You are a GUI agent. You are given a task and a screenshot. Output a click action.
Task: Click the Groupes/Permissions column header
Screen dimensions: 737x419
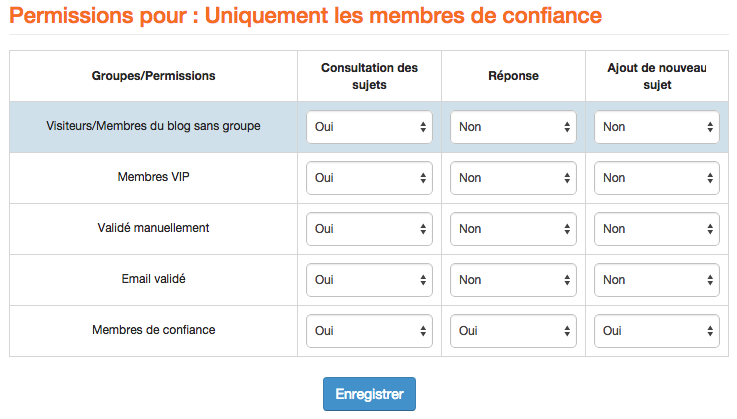(153, 76)
